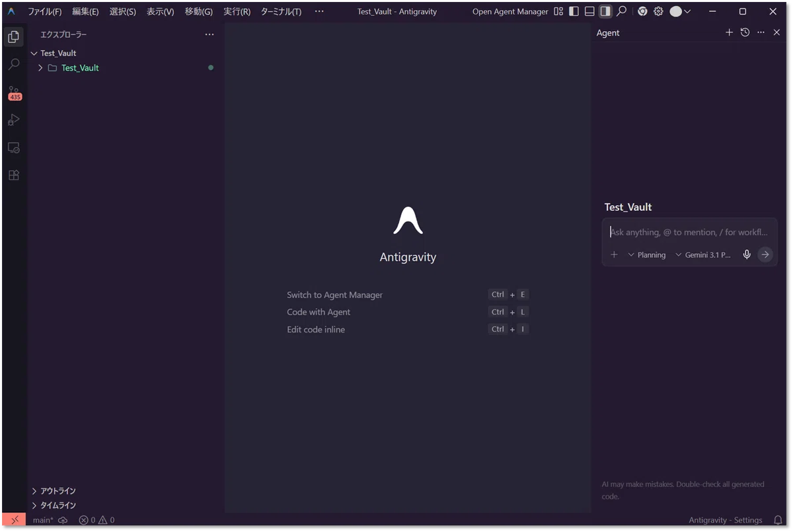Open the Extensions view icon
Viewport: 793px width, 532px height.
click(14, 175)
